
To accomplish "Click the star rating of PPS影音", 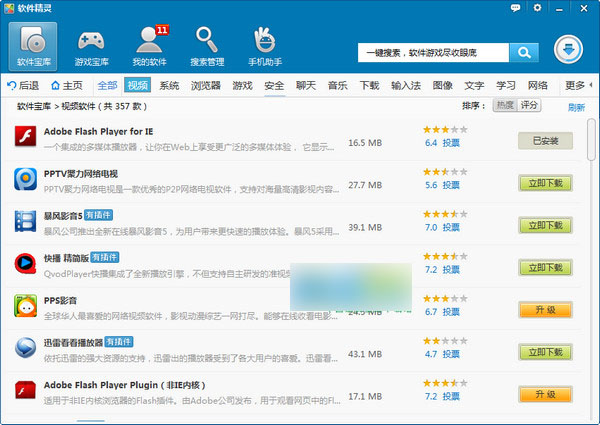I will (x=445, y=298).
